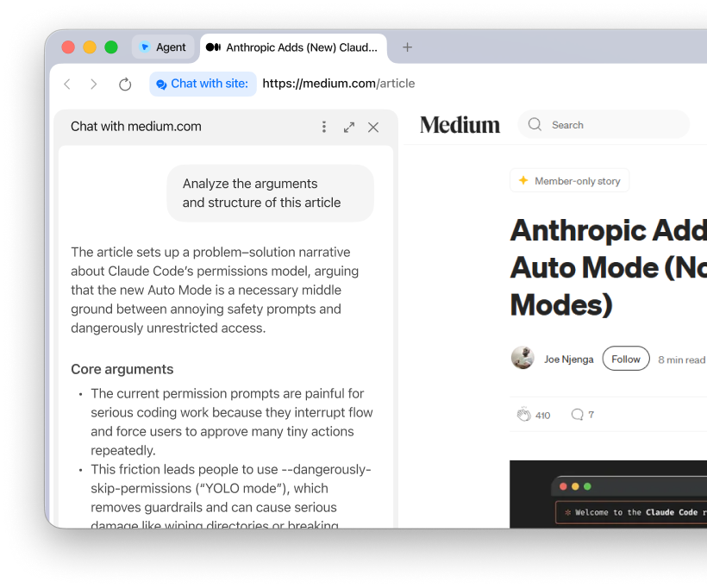Viewport: 707px width, 588px height.
Task: Click the Core arguments heading
Action: [122, 369]
